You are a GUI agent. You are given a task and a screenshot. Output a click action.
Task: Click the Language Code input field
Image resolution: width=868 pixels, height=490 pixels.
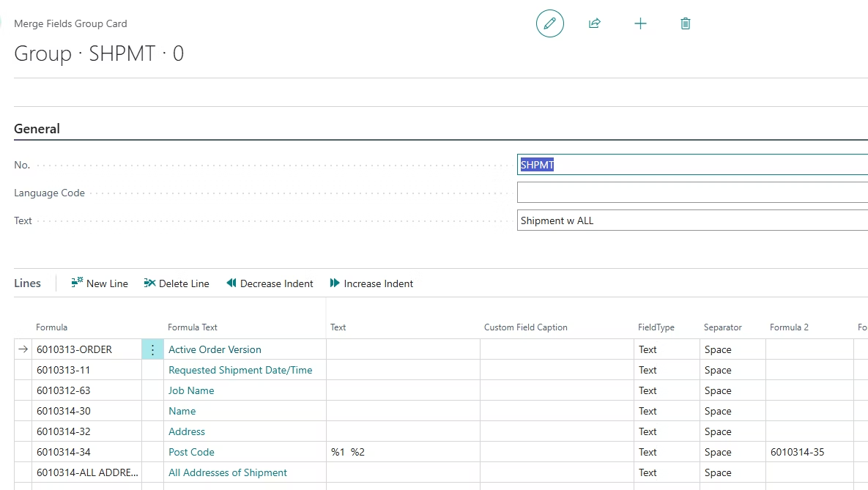click(x=692, y=193)
